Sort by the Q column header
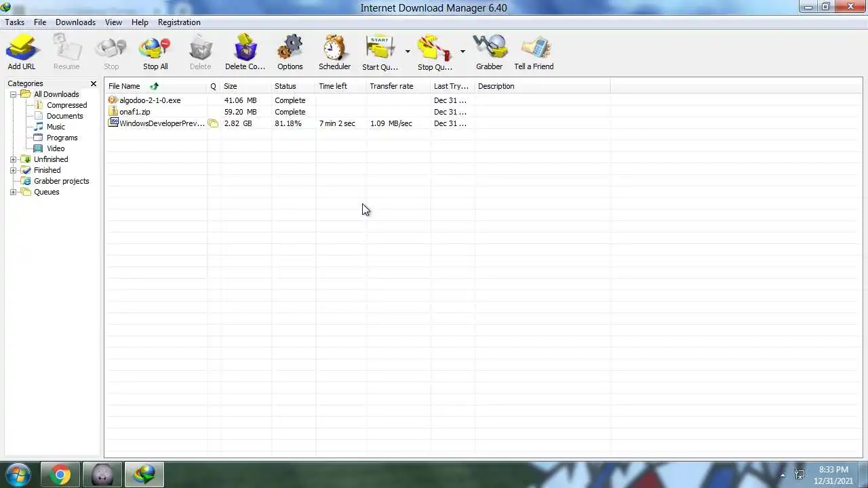The height and width of the screenshot is (488, 868). pos(214,86)
